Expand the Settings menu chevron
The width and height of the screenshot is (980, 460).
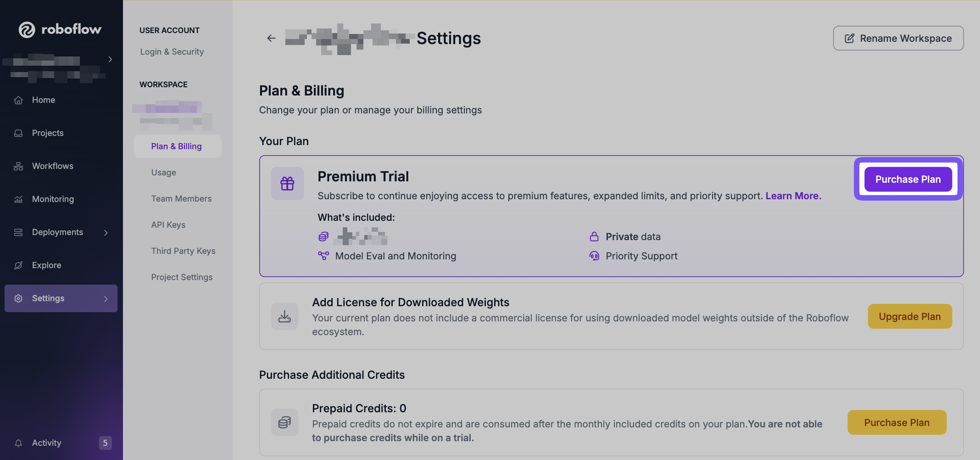point(106,299)
